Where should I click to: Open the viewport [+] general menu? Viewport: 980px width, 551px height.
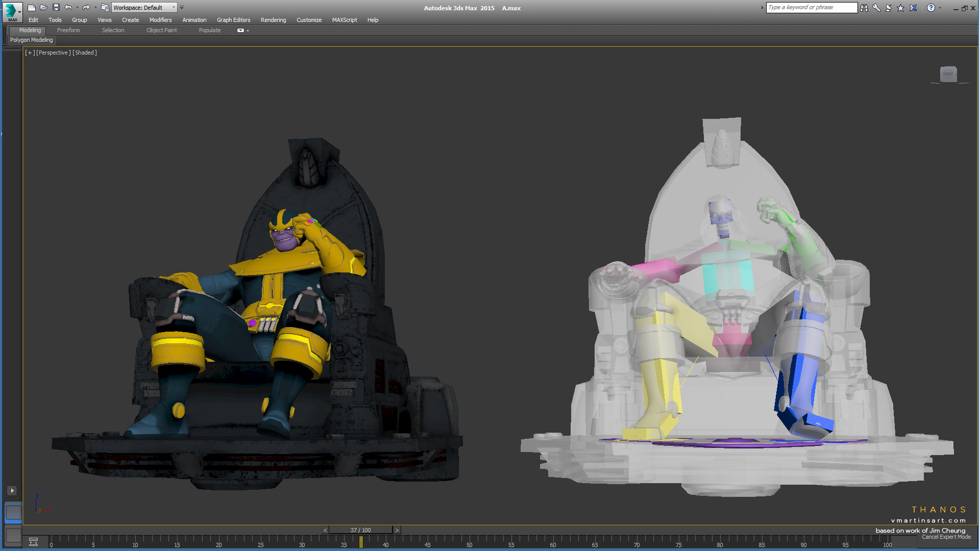tap(30, 53)
